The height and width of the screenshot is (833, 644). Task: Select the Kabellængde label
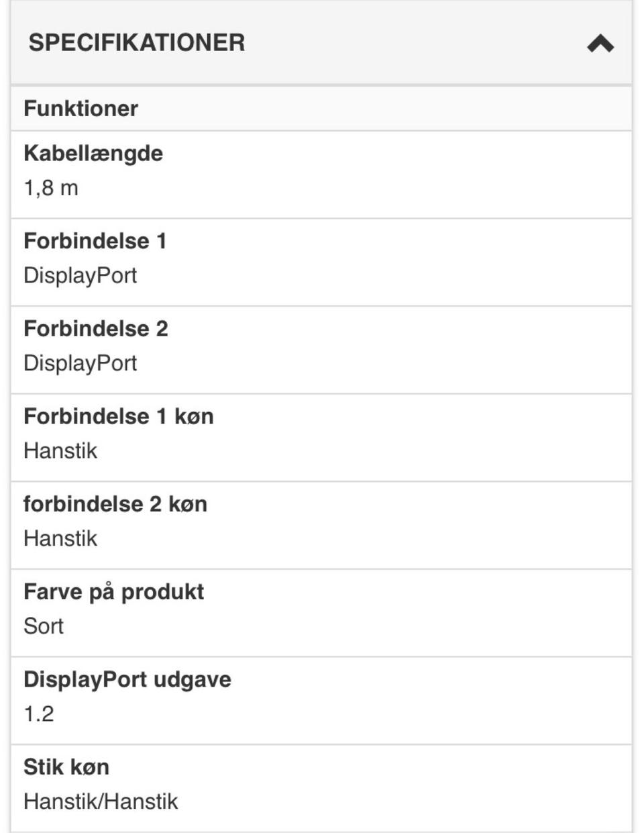pyautogui.click(x=93, y=154)
